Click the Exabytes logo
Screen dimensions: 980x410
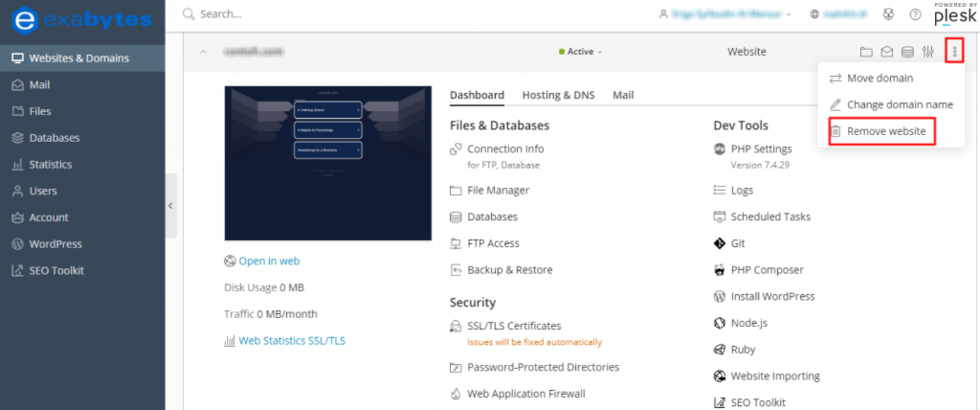(81, 20)
